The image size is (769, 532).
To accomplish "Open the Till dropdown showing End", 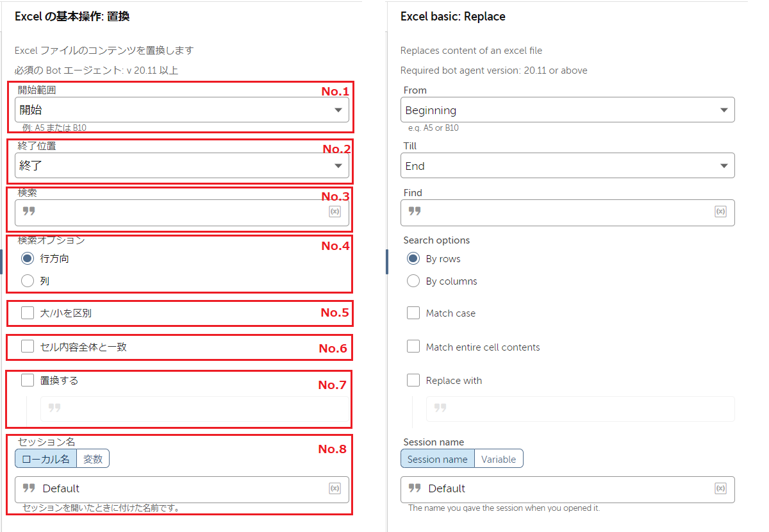I will click(567, 165).
